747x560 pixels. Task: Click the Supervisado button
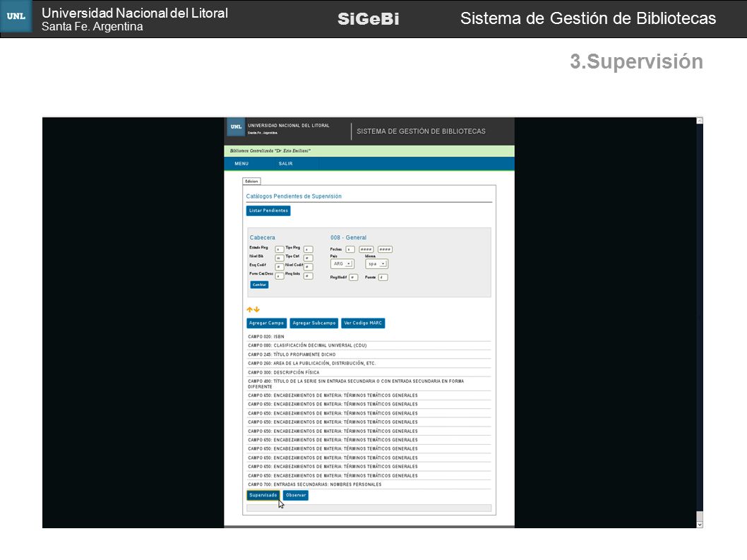[x=263, y=495]
